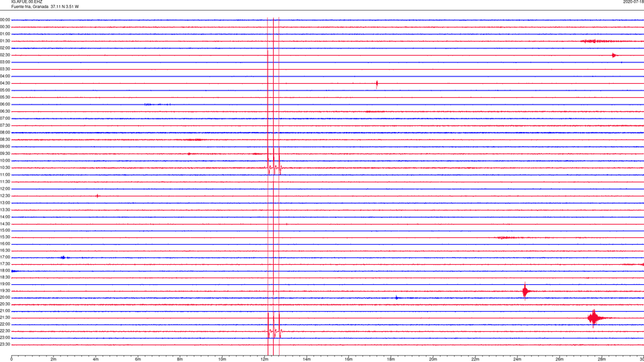This screenshot has width=644, height=362.
Task: Click the blue event on the 20:00 trace
Action: click(396, 298)
